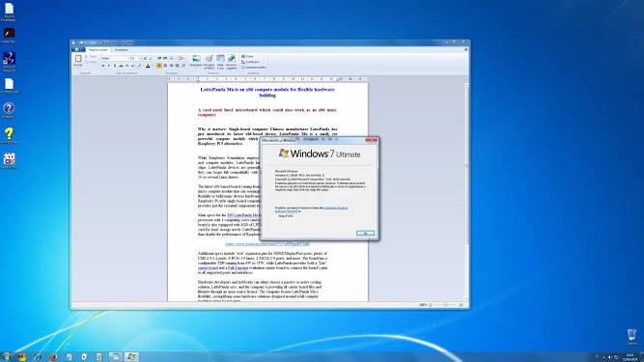Click the taskbar clock
The width and height of the screenshot is (644, 362).
[630, 357]
